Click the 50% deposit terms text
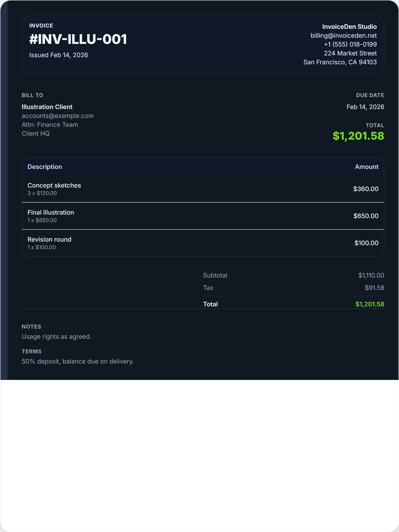 [x=78, y=361]
